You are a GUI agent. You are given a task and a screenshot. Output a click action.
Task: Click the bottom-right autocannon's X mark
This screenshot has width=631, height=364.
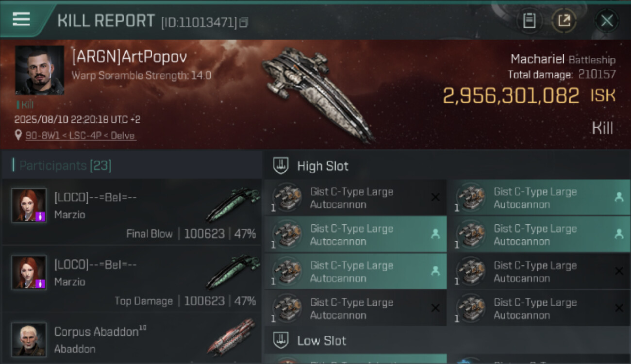619,308
